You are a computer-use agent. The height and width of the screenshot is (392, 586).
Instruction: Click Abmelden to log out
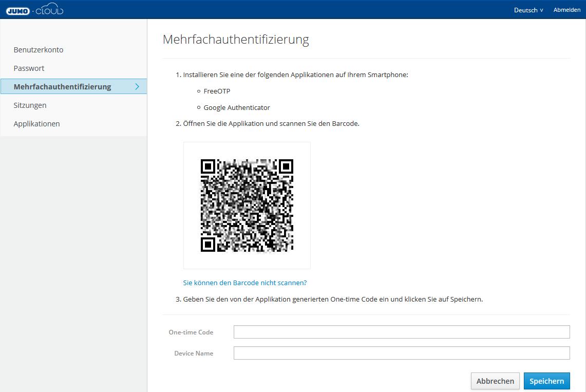tap(567, 9)
